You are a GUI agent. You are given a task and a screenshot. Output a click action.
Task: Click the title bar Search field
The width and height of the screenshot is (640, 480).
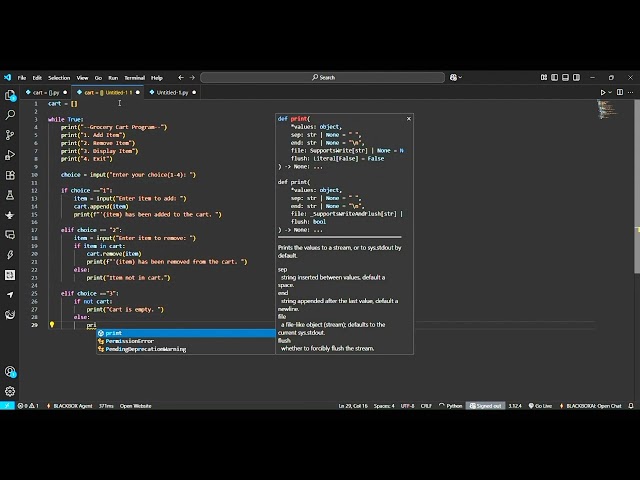(322, 77)
